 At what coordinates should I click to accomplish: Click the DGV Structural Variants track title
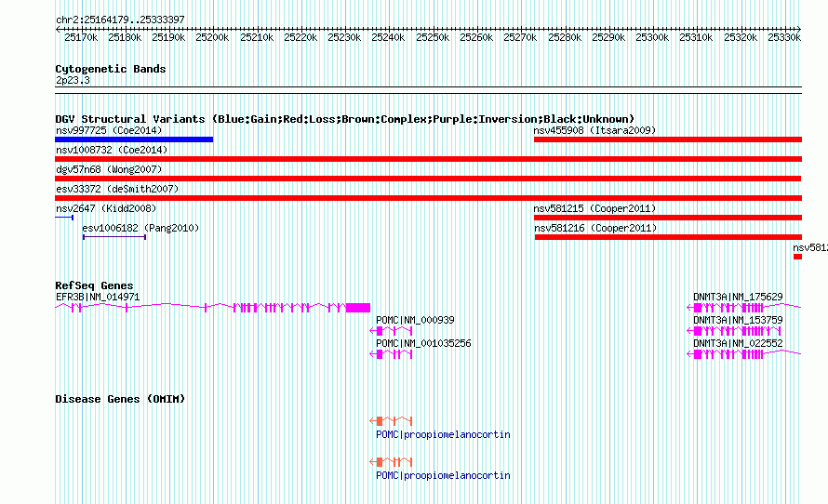tap(345, 119)
